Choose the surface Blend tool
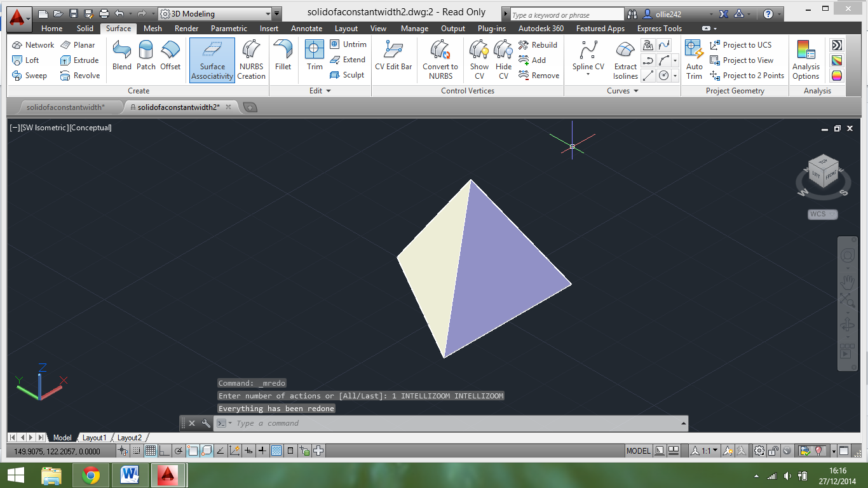Viewport: 868px width, 488px height. coord(122,55)
